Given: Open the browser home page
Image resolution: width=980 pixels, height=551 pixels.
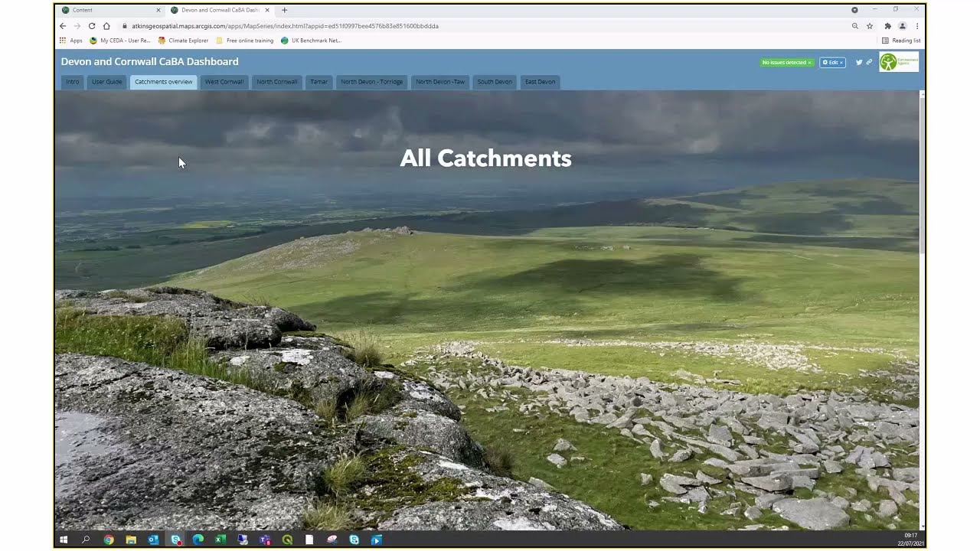Looking at the screenshot, I should tap(106, 26).
